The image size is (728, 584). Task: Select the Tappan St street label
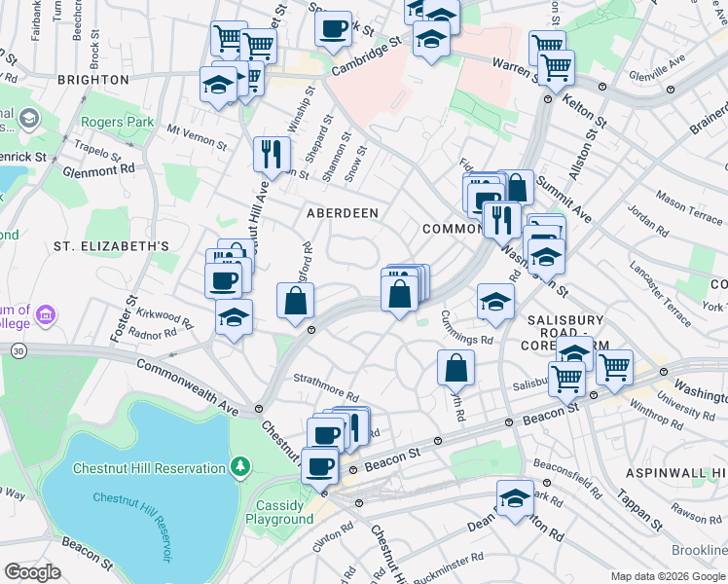click(x=639, y=510)
